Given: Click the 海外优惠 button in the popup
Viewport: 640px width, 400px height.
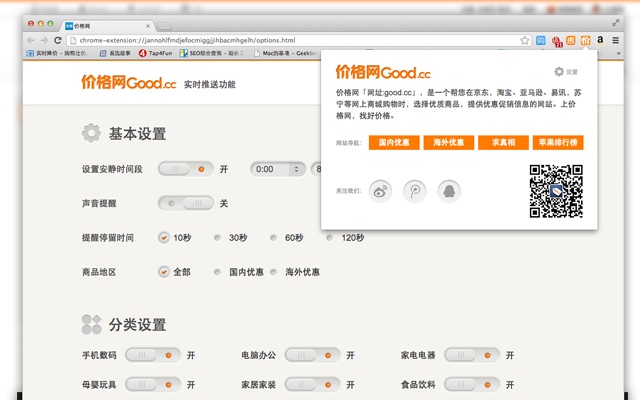Looking at the screenshot, I should (449, 142).
